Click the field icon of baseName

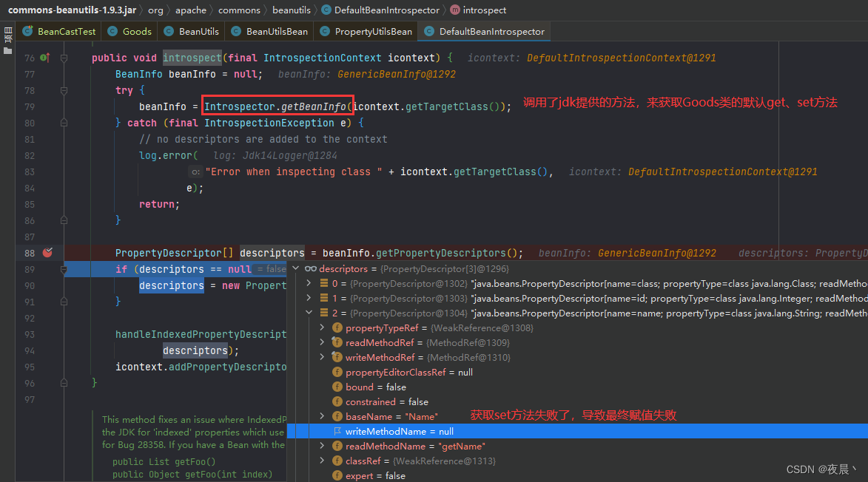click(x=337, y=416)
